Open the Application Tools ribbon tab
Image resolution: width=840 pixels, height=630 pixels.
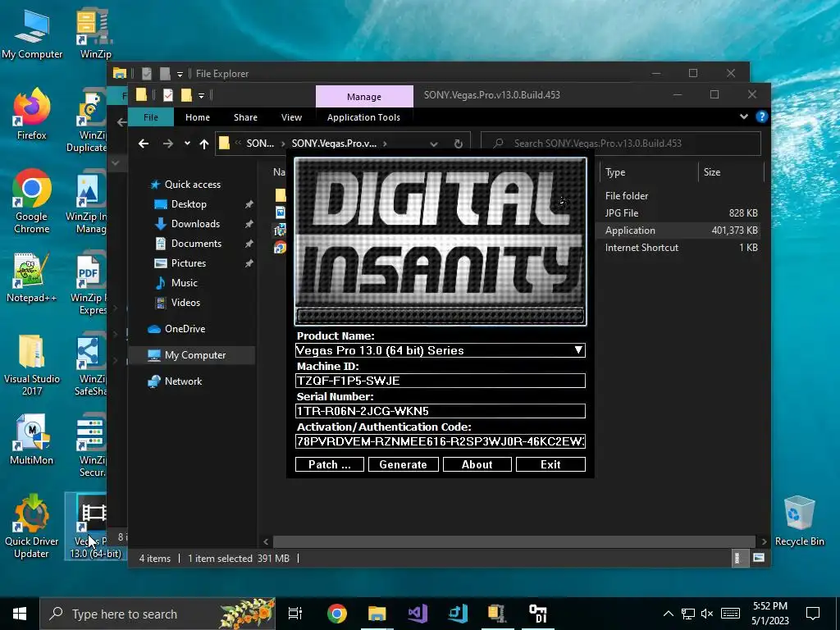coord(363,117)
